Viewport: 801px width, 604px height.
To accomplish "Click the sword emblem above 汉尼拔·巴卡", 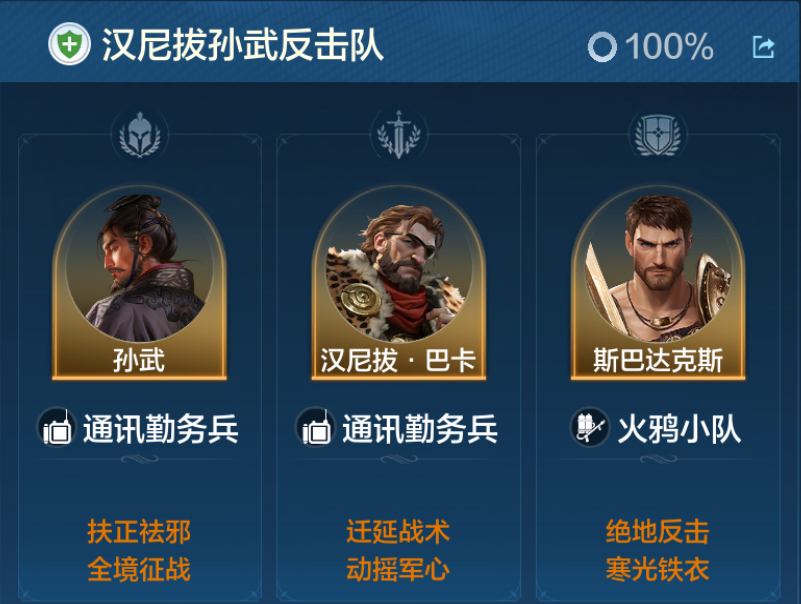I will 398,134.
